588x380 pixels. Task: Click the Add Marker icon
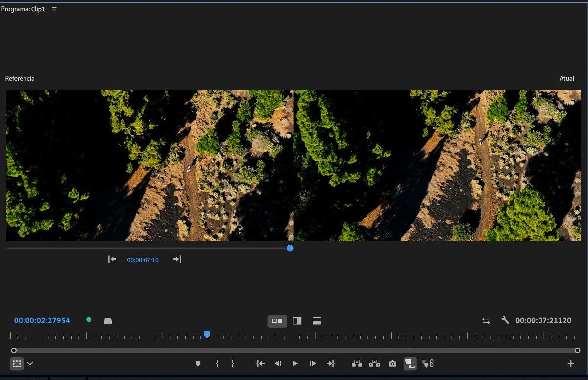198,363
